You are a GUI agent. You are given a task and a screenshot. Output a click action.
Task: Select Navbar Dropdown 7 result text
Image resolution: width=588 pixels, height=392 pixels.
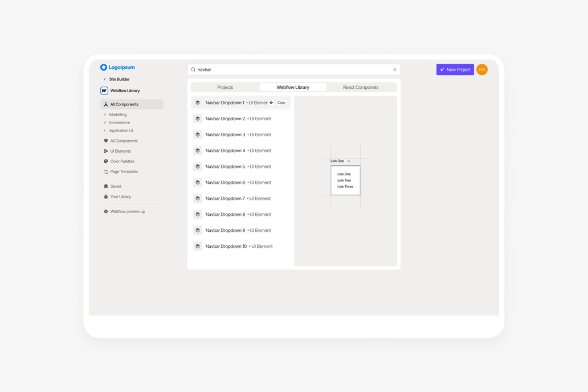(225, 198)
